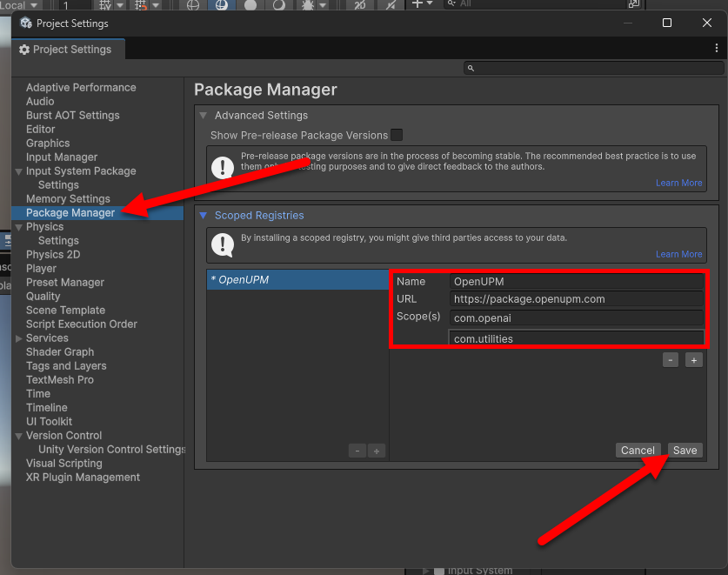Click Save to store the scoped registry

click(685, 450)
